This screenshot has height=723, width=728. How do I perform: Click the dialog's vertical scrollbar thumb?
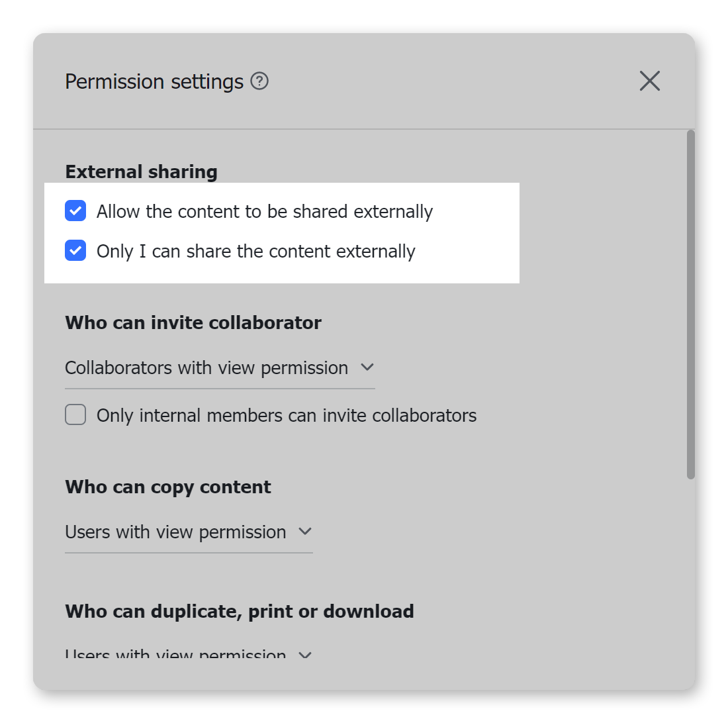690,305
